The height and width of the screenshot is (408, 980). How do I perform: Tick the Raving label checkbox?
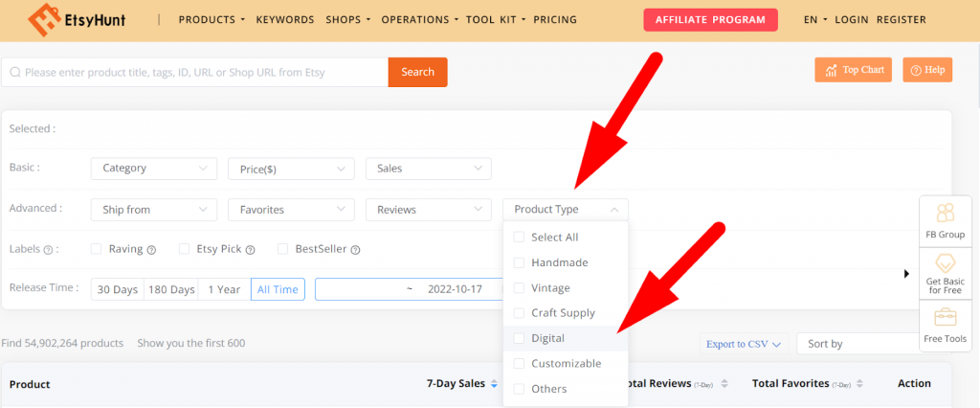click(96, 249)
